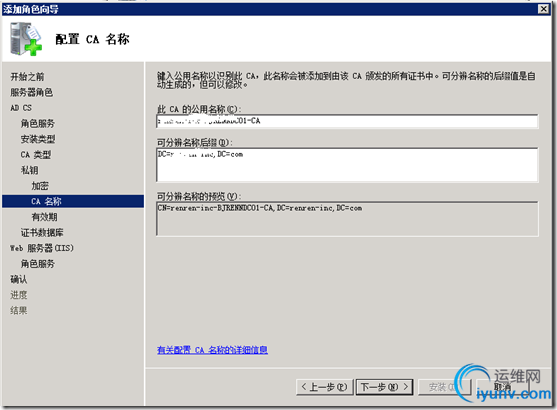Click the distinguished name suffix text box
The image size is (557, 410).
347,165
